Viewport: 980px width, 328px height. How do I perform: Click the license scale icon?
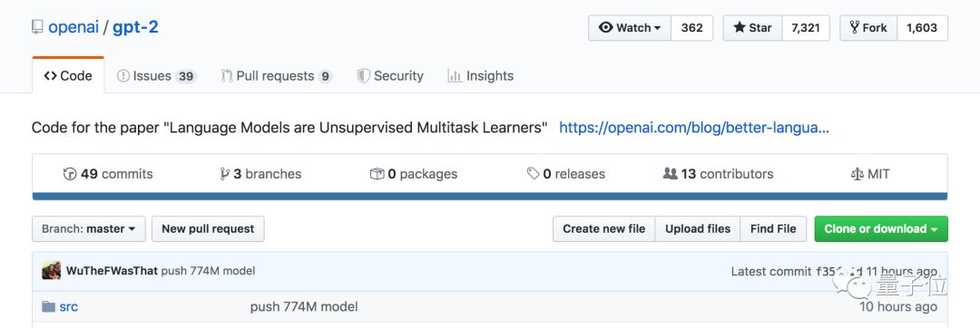[x=857, y=174]
